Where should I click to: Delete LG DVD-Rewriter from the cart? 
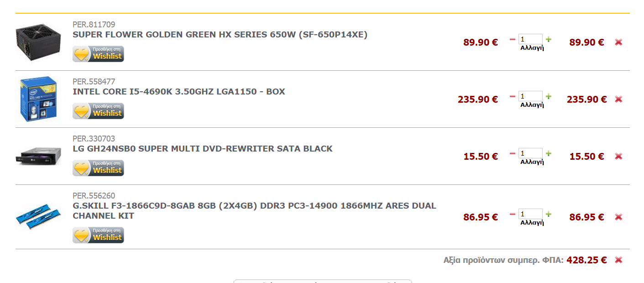(618, 156)
